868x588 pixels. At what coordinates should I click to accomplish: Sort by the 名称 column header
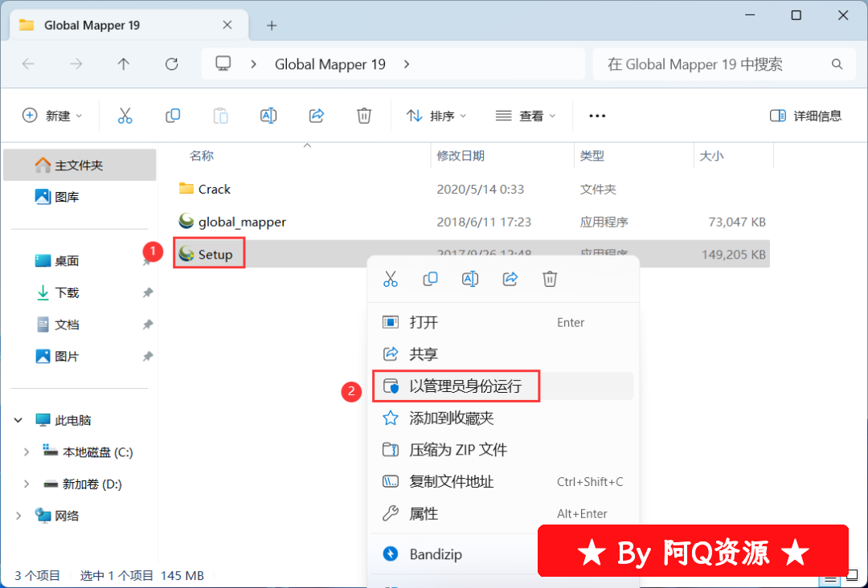click(x=202, y=156)
